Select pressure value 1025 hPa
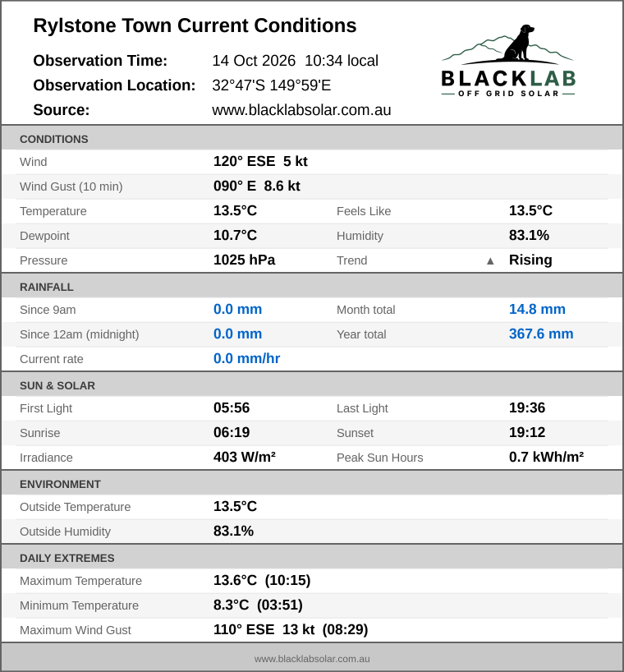Image resolution: width=624 pixels, height=672 pixels. (x=244, y=260)
